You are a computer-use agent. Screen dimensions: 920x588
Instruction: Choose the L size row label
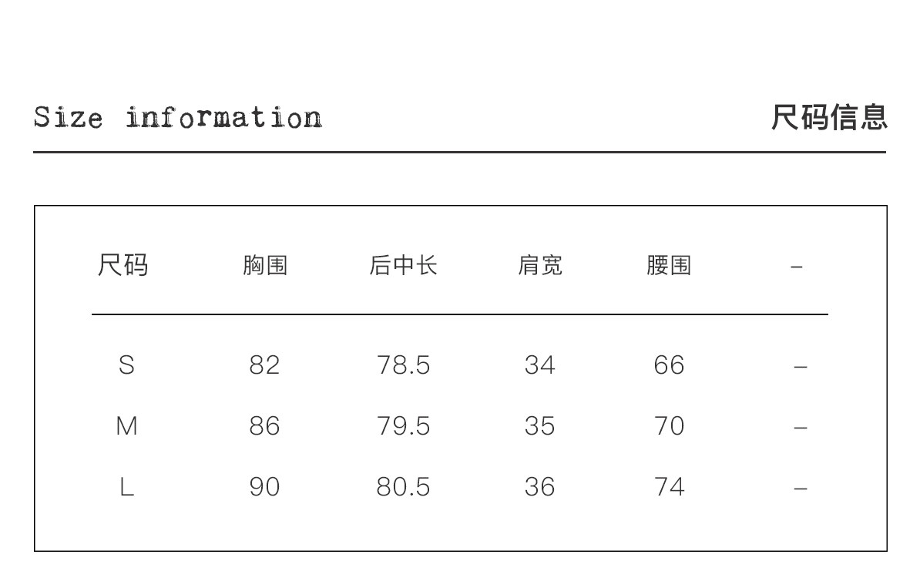click(x=126, y=487)
